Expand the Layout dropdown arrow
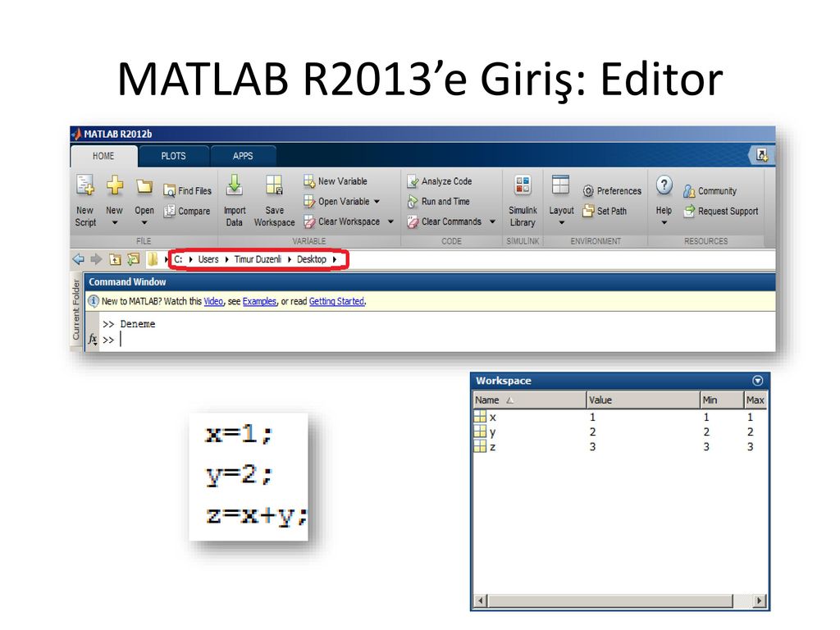Screen dimensions: 840x630 click(561, 223)
